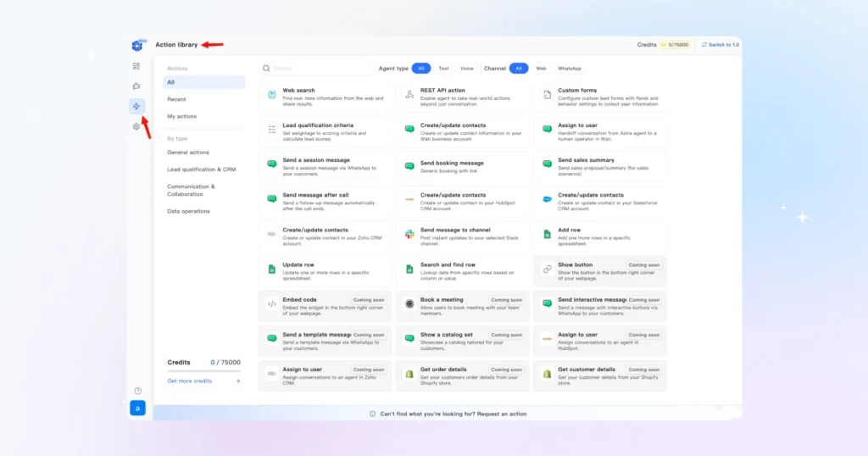Click the Add row spreadsheet icon
This screenshot has width=868, height=456.
(x=547, y=234)
